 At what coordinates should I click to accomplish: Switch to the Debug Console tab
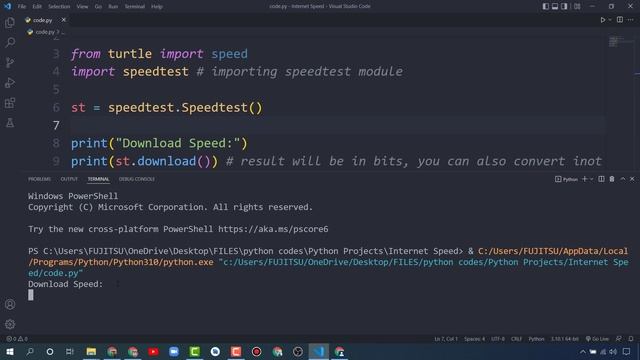coord(137,179)
